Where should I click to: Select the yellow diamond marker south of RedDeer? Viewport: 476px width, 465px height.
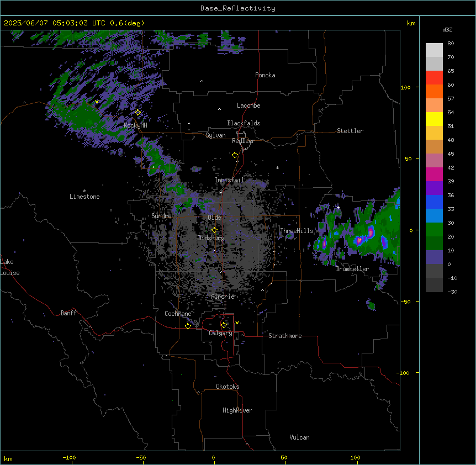(x=235, y=155)
